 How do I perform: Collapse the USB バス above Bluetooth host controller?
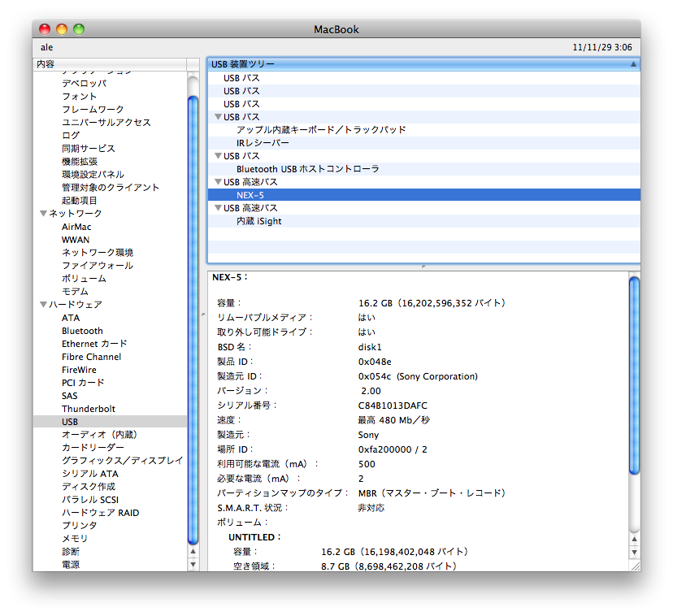pyautogui.click(x=218, y=156)
